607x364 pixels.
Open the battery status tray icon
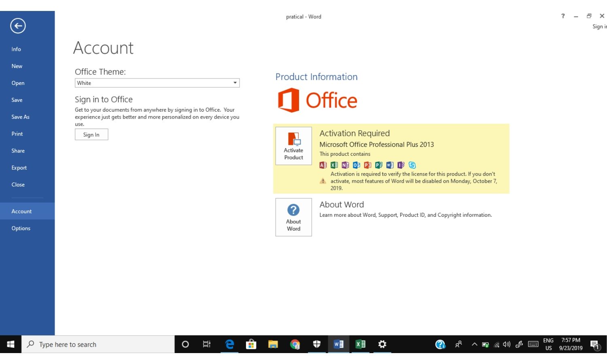486,345
